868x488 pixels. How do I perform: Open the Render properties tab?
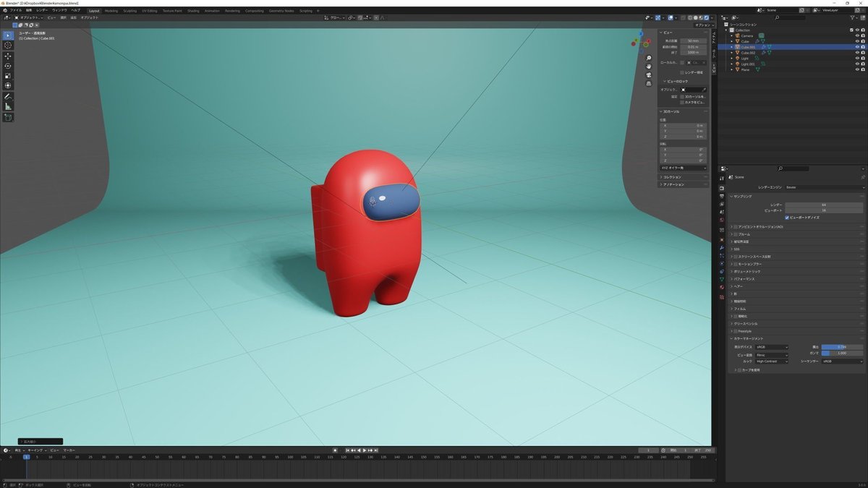722,188
